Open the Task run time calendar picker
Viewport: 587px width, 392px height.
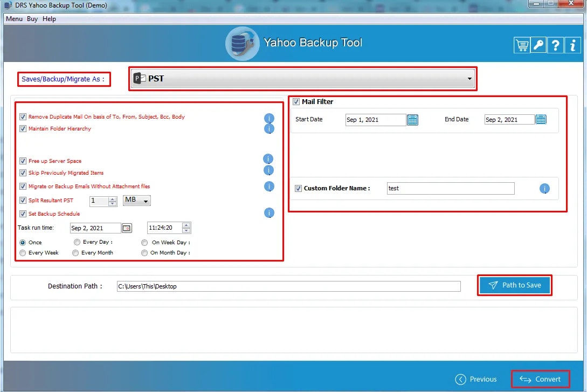(x=127, y=228)
